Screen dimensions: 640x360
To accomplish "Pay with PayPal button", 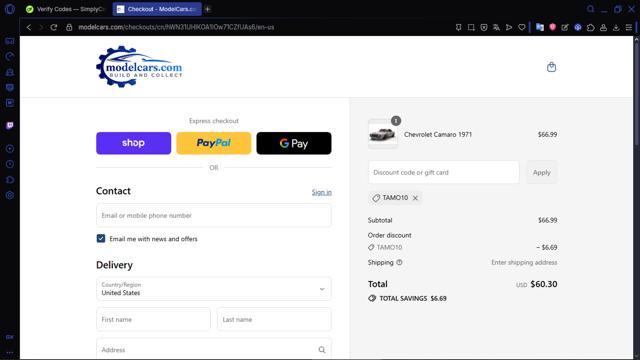I will pyautogui.click(x=213, y=143).
